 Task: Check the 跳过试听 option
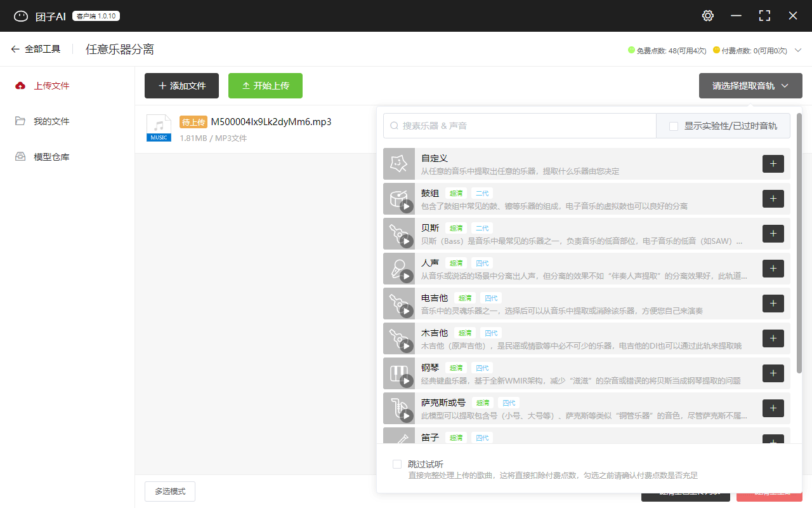(x=397, y=464)
